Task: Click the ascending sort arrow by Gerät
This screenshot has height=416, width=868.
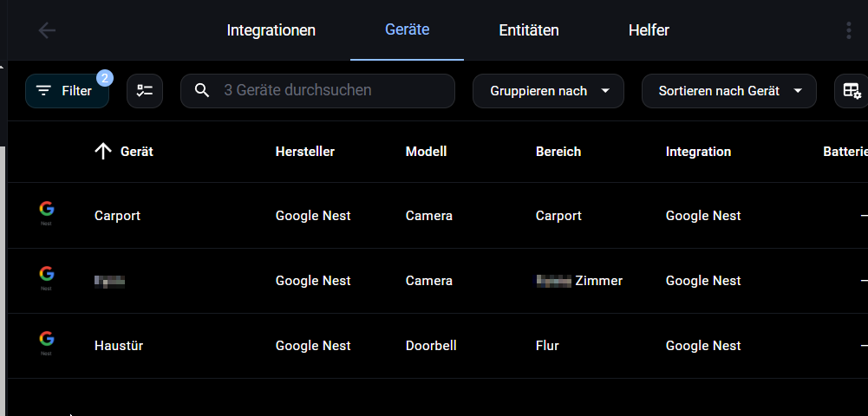Action: point(103,151)
